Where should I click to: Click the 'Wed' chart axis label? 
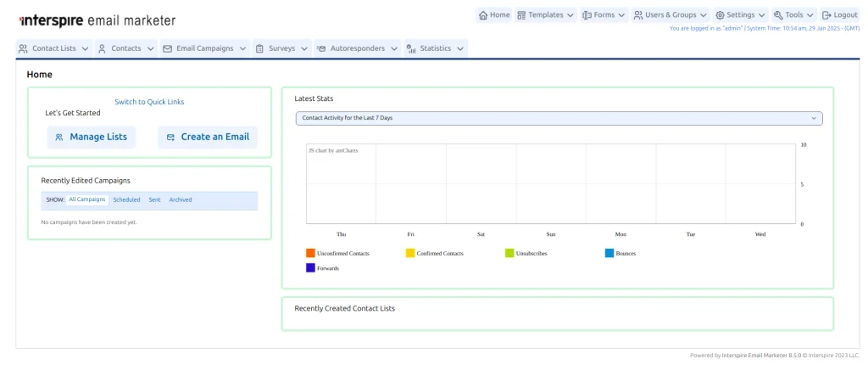pos(760,234)
